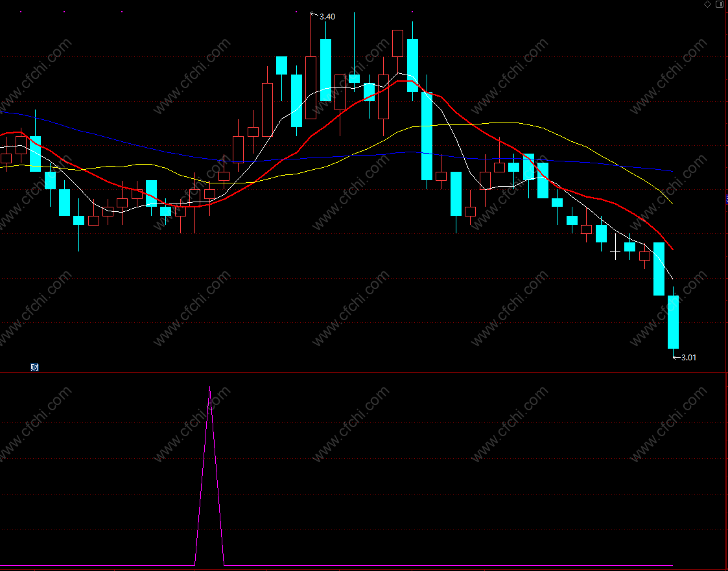Click the diamond icon at top right

click(x=707, y=4)
